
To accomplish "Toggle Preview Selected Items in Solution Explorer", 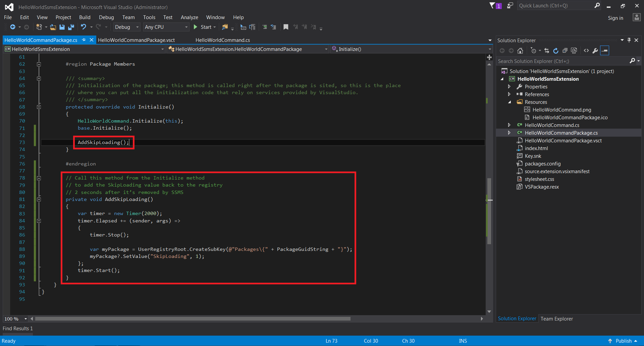I will click(605, 51).
